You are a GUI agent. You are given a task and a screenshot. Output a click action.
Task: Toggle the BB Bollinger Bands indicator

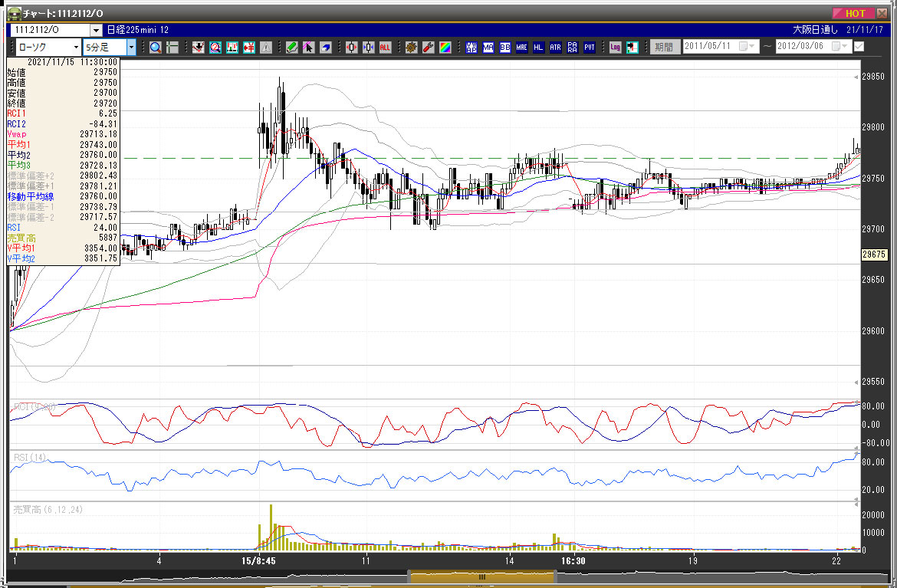click(x=505, y=48)
